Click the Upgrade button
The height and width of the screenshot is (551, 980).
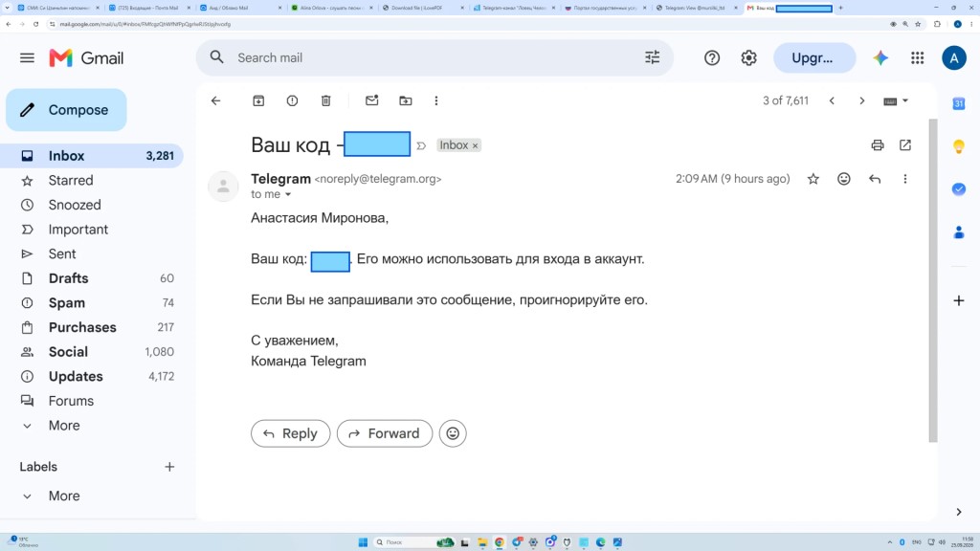coord(814,58)
